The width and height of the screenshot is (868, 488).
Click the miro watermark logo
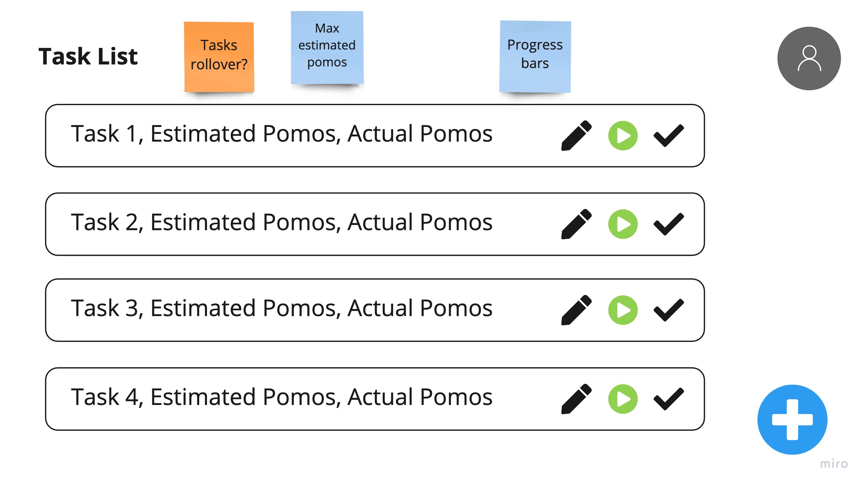[x=833, y=464]
